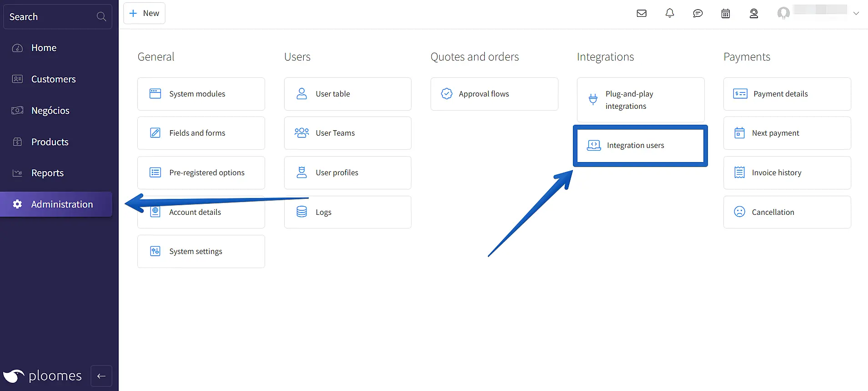
Task: Open Approval flows
Action: 494,94
